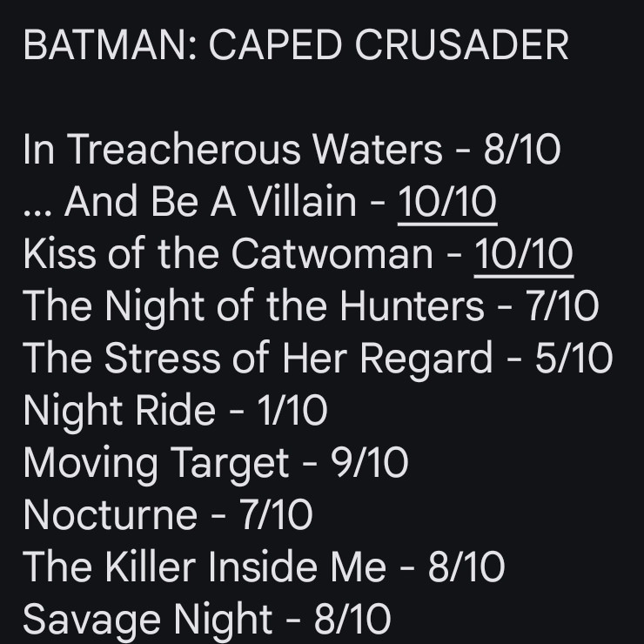Screen dimensions: 644x644
Task: Click the 8/10 rating after Treacherous Waters
Action: click(x=522, y=149)
